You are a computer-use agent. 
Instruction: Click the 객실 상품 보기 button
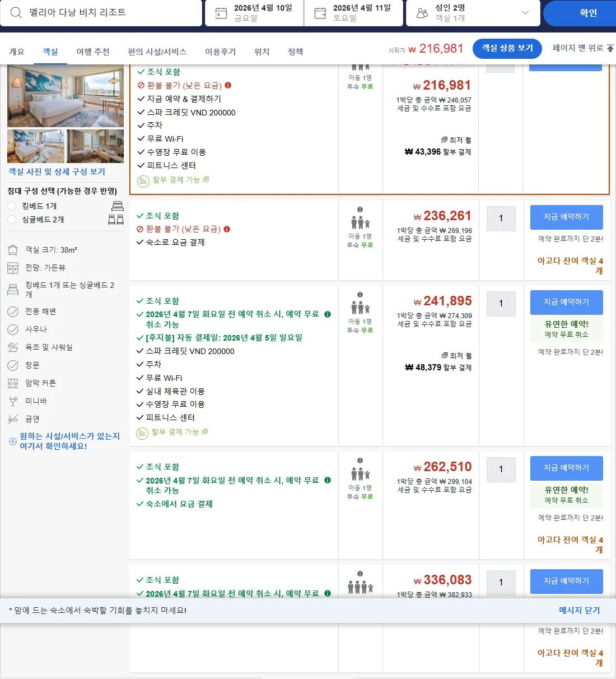point(507,49)
